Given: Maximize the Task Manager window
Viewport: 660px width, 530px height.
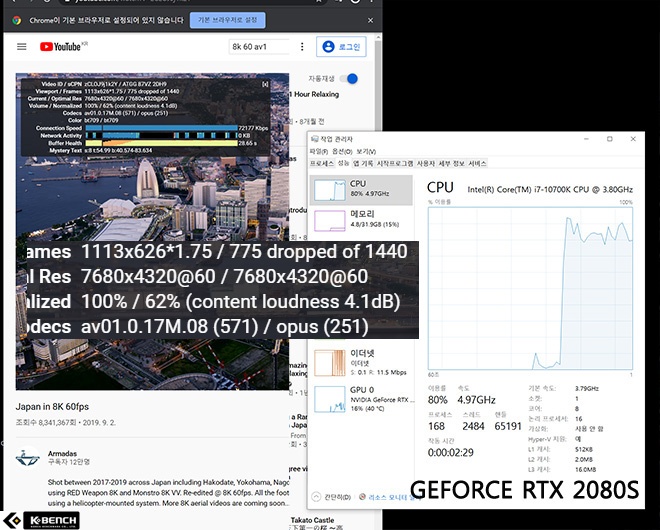Looking at the screenshot, I should tap(609, 139).
